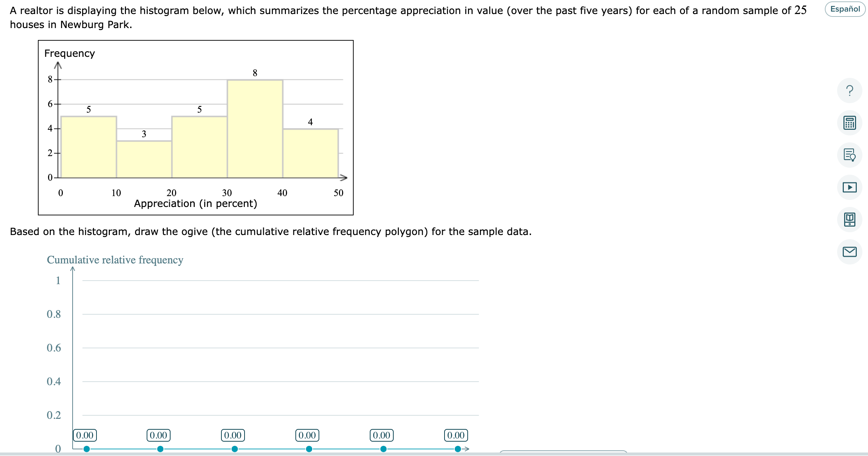Play the lesson video icon
This screenshot has height=456, width=868.
pos(849,187)
